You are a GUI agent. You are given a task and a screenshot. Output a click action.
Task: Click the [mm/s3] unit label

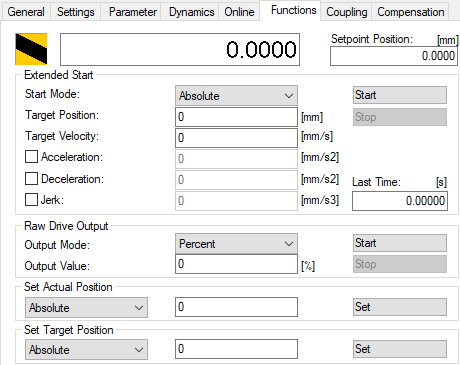320,200
